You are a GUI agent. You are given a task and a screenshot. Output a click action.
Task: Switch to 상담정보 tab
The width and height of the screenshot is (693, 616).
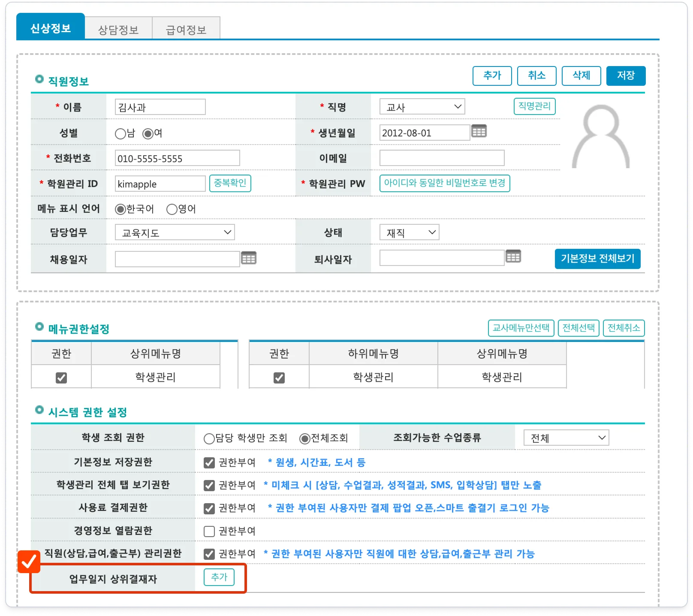click(x=118, y=30)
